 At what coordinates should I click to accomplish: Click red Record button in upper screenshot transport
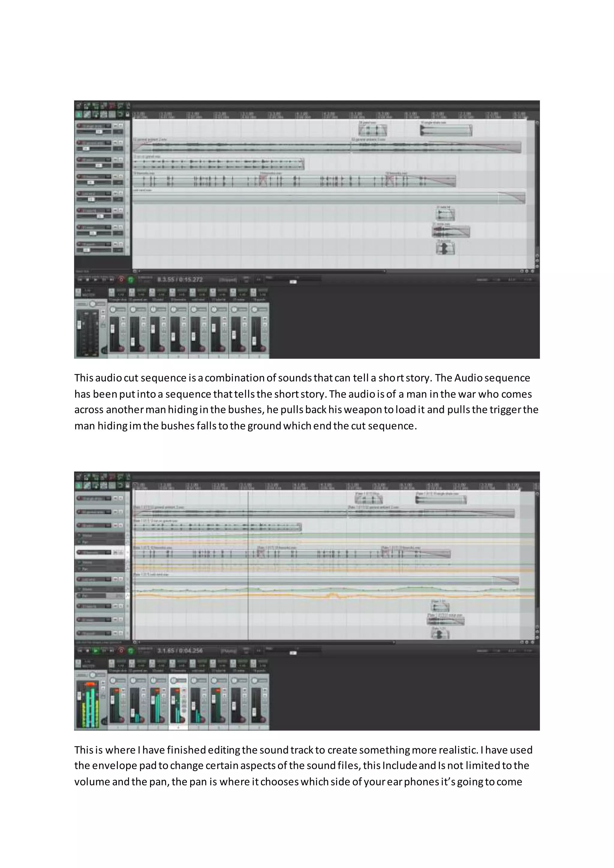[x=121, y=280]
